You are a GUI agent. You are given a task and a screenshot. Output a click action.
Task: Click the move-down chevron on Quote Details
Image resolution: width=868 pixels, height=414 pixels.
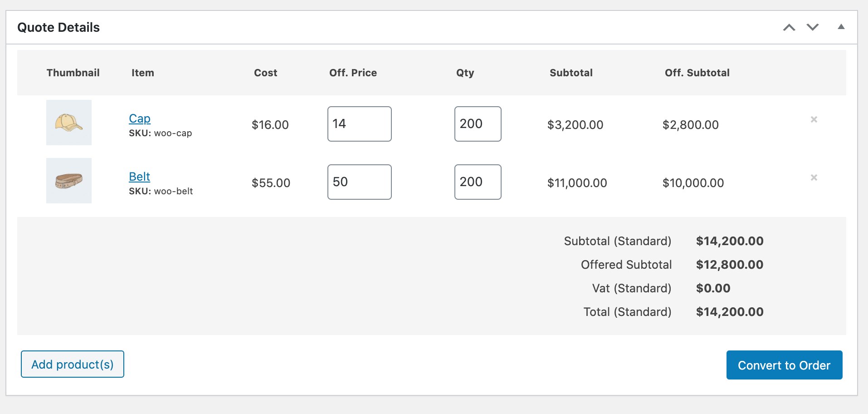tap(812, 27)
